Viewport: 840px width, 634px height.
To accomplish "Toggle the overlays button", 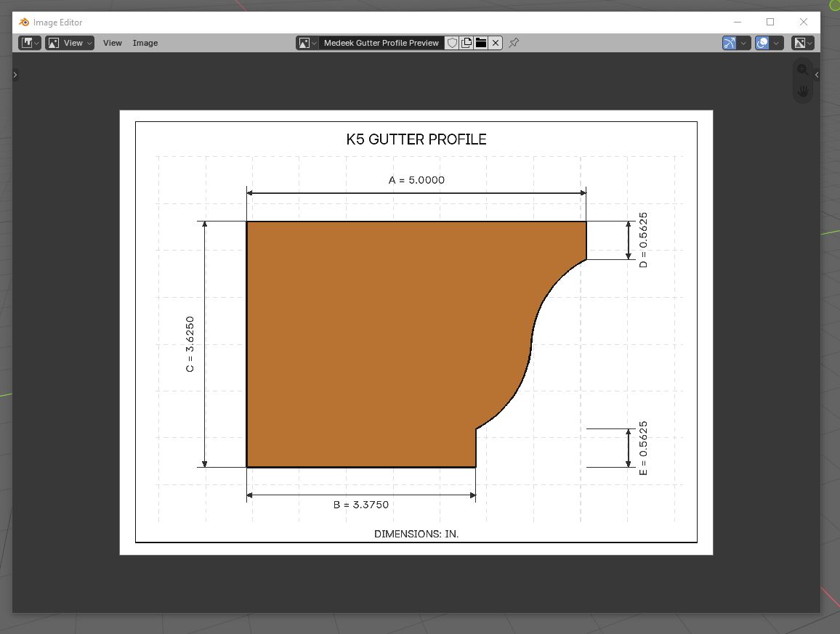I will tap(762, 43).
